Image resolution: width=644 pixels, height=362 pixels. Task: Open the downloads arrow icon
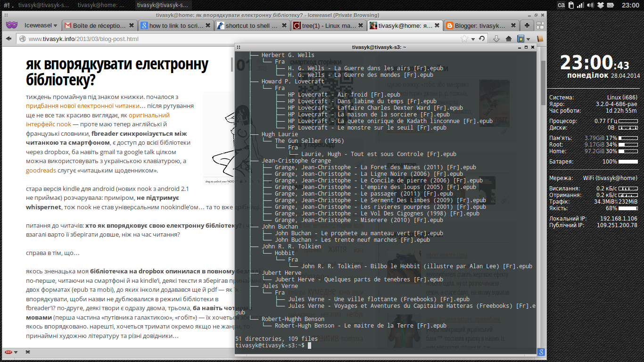pos(496,39)
